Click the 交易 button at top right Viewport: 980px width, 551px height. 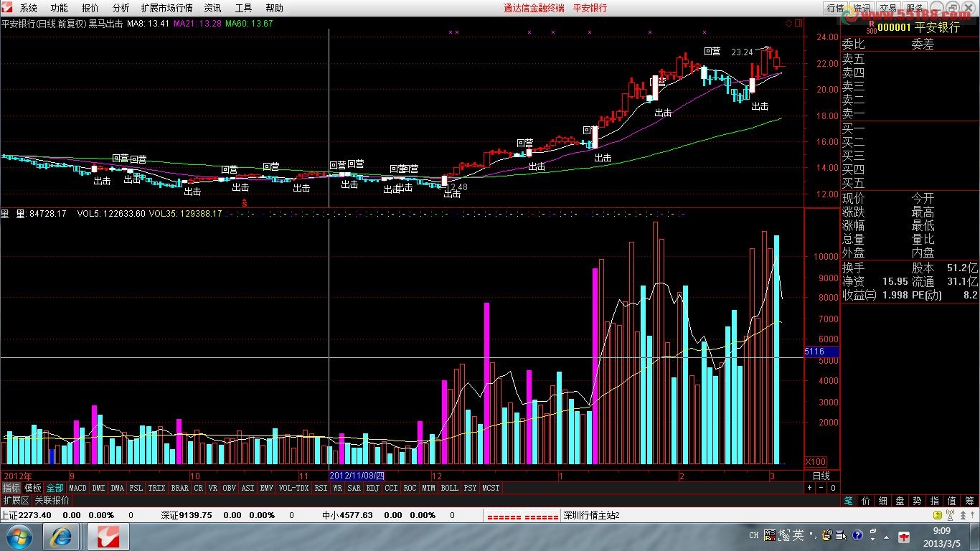pyautogui.click(x=888, y=8)
